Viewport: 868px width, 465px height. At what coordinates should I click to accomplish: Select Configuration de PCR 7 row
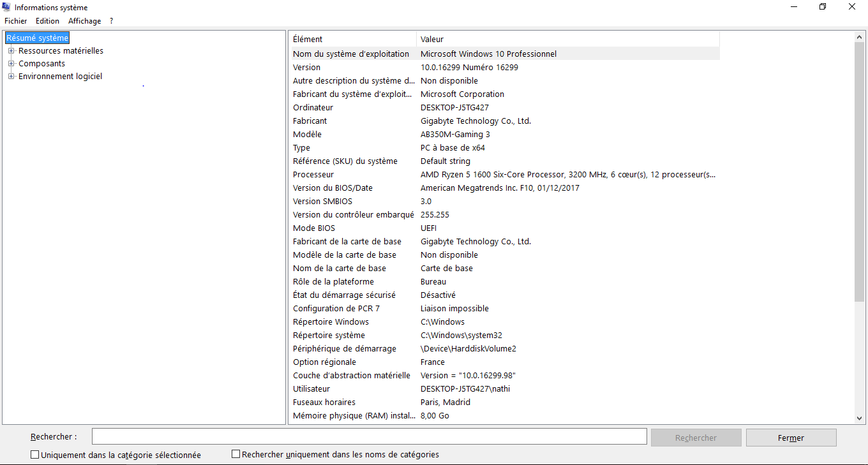505,308
